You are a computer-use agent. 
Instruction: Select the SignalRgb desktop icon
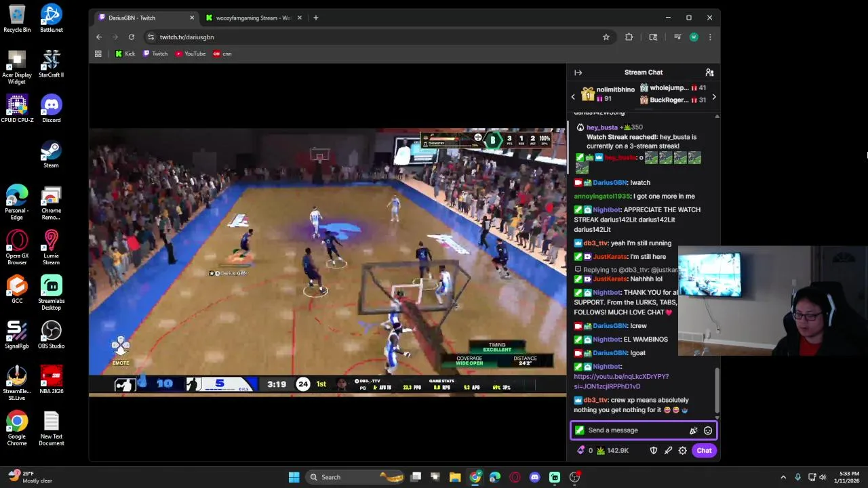tap(17, 335)
